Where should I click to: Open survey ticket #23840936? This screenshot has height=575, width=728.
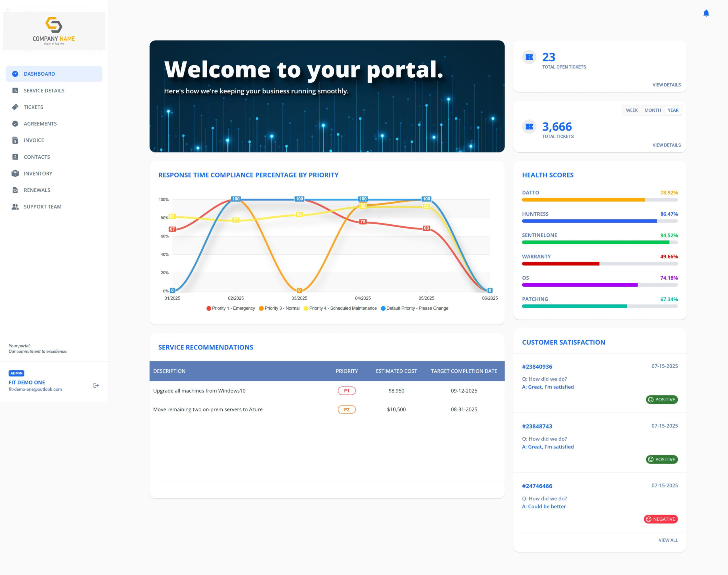coord(537,367)
